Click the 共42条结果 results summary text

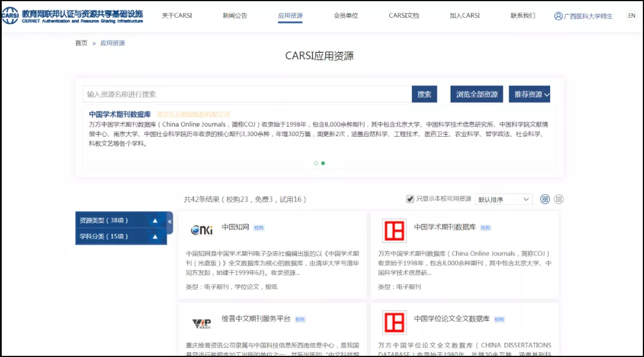245,199
